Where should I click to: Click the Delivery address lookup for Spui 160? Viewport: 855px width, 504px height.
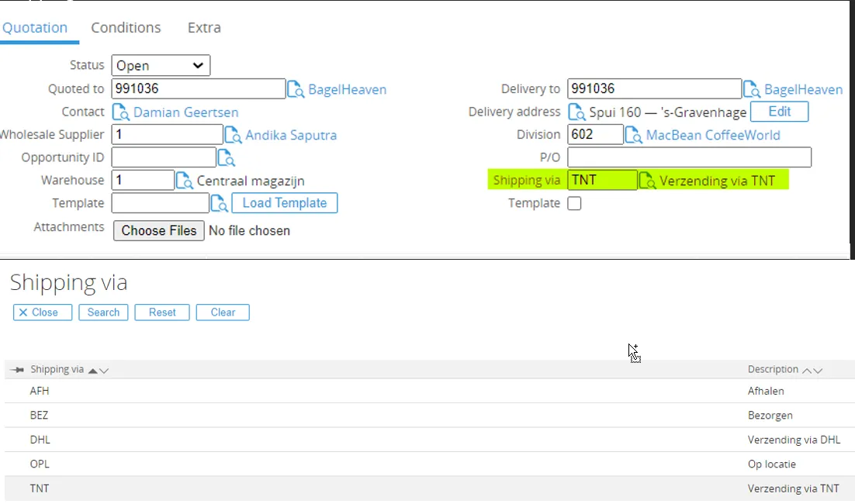click(x=577, y=112)
